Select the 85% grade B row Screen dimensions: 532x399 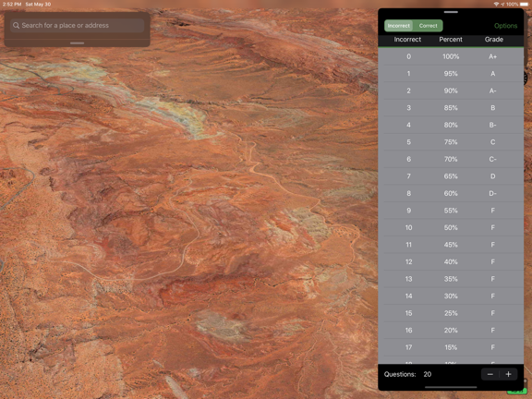pos(451,108)
